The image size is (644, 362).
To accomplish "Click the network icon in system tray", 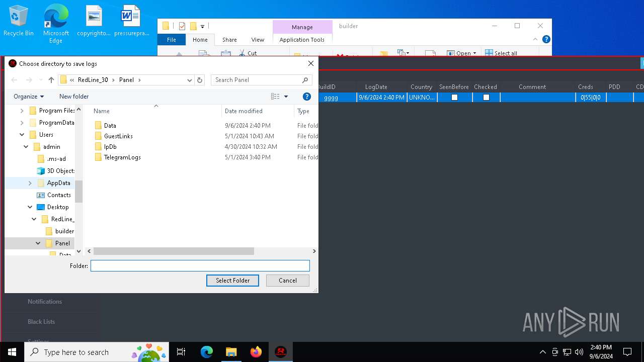I will coord(567,352).
